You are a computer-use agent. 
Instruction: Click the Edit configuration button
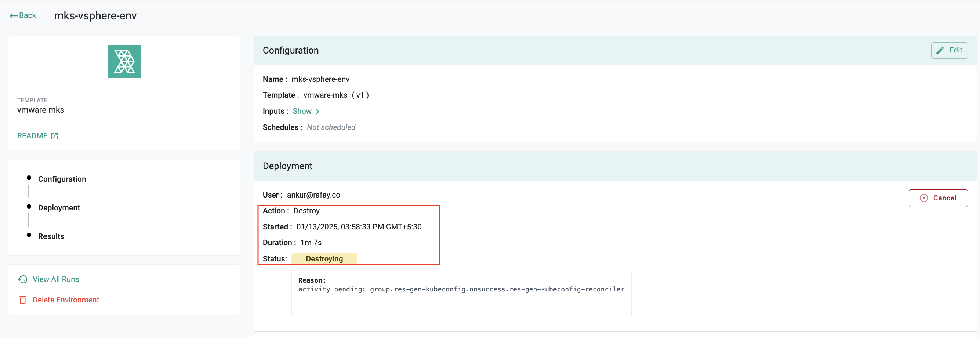949,50
